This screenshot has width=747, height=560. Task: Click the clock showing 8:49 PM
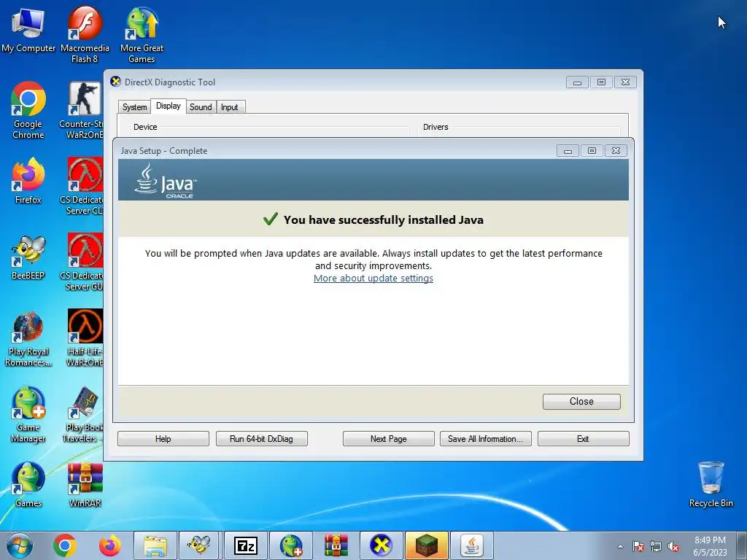click(710, 545)
